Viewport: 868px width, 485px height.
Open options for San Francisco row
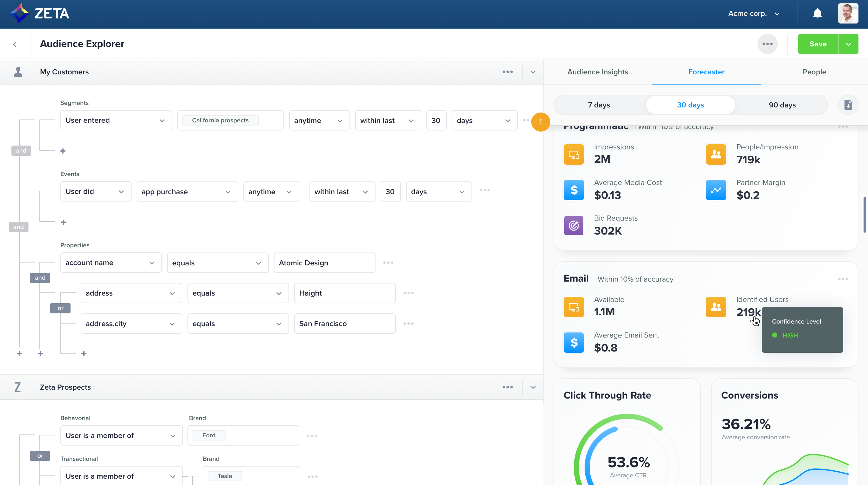click(408, 324)
